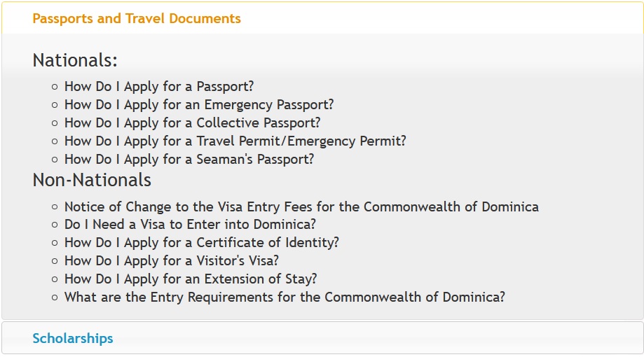Click the Non-Nationals heading
The image size is (644, 357).
(x=92, y=181)
